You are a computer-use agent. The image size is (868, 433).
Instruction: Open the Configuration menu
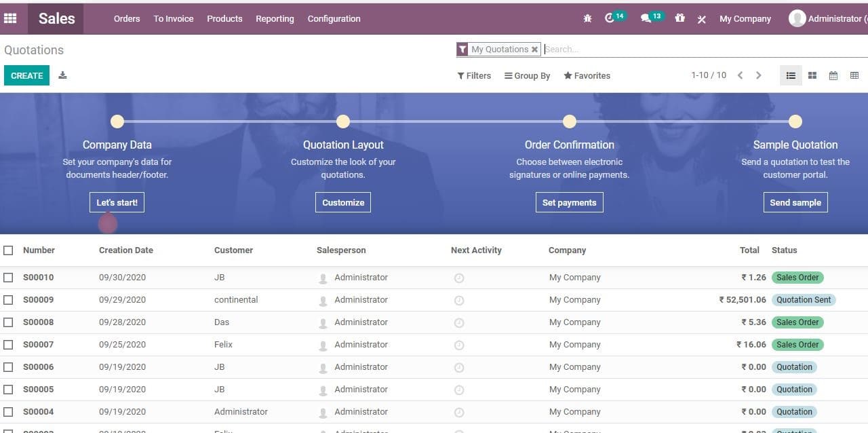[334, 18]
